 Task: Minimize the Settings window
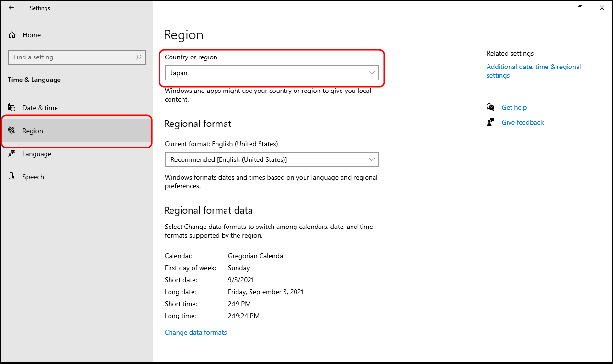coord(558,8)
